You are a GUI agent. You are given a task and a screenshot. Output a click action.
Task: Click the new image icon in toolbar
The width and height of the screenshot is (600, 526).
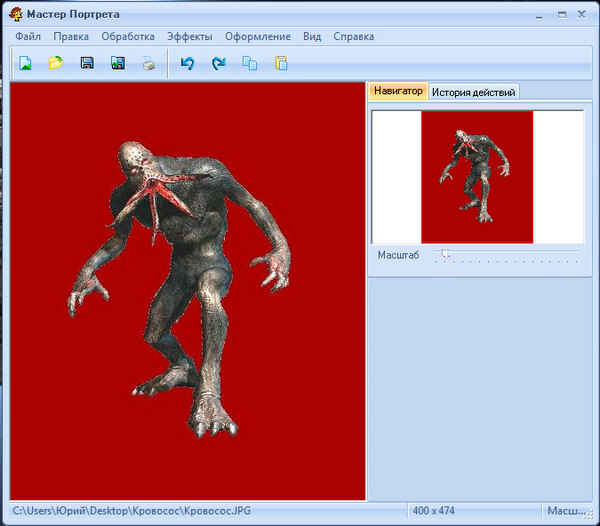click(25, 63)
